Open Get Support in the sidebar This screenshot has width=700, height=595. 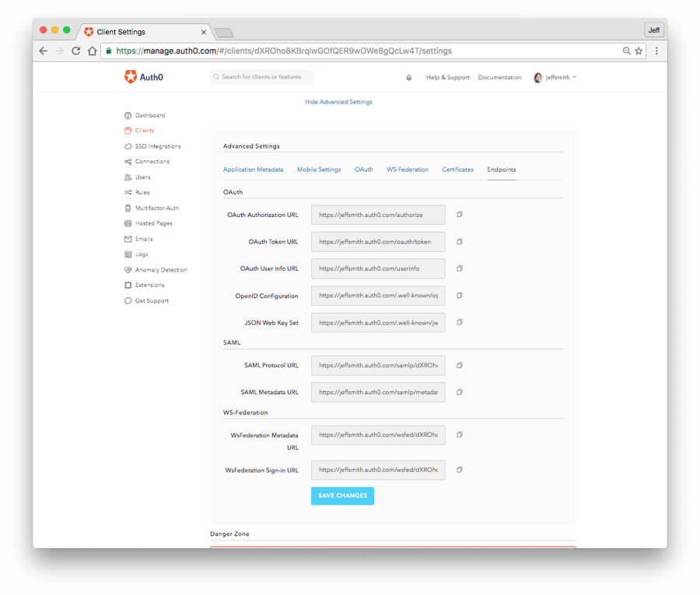(146, 300)
